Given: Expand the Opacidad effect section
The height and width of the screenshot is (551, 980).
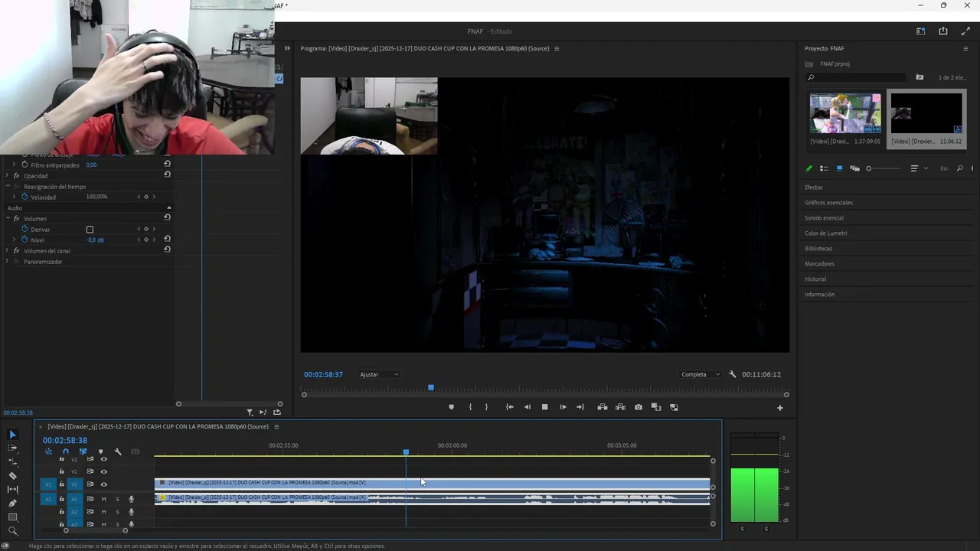Looking at the screenshot, I should click(x=7, y=176).
